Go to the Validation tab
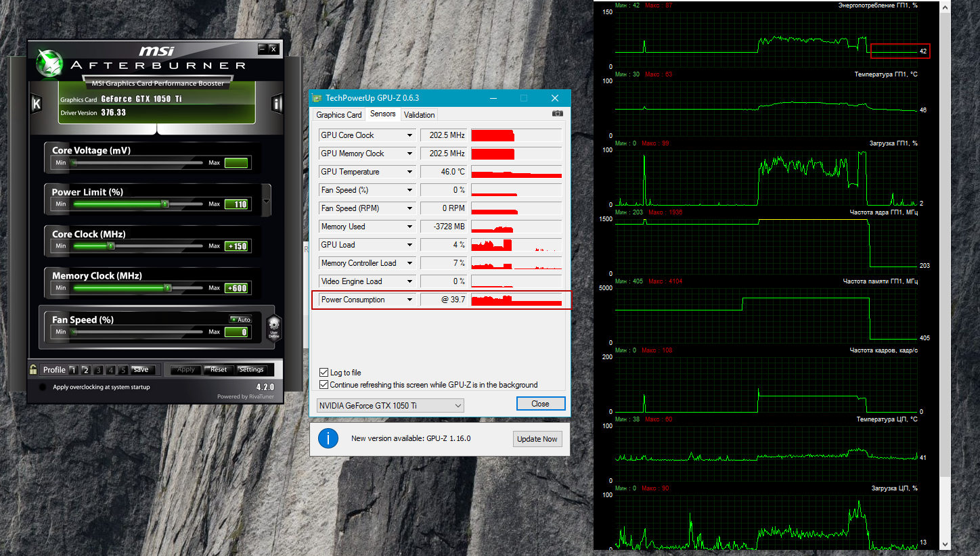Image resolution: width=980 pixels, height=556 pixels. (420, 115)
